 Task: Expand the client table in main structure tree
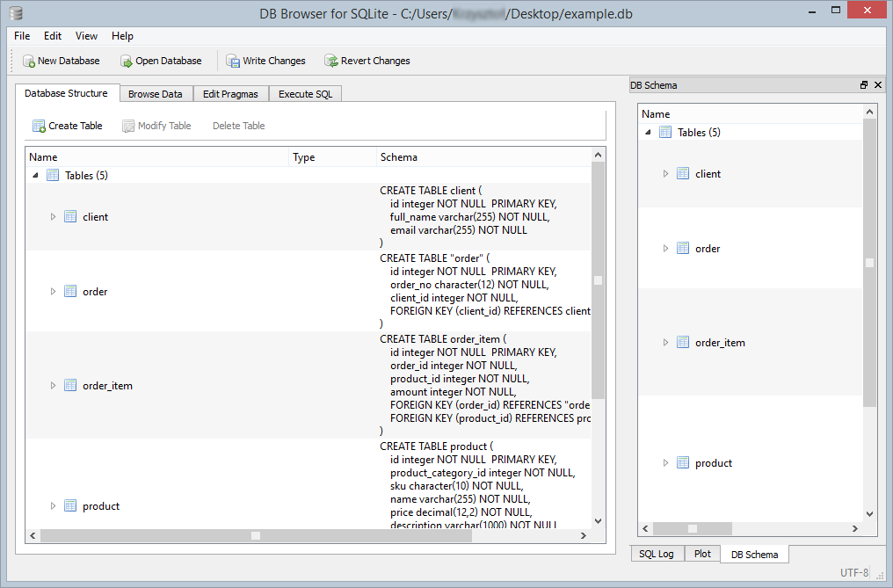[53, 217]
